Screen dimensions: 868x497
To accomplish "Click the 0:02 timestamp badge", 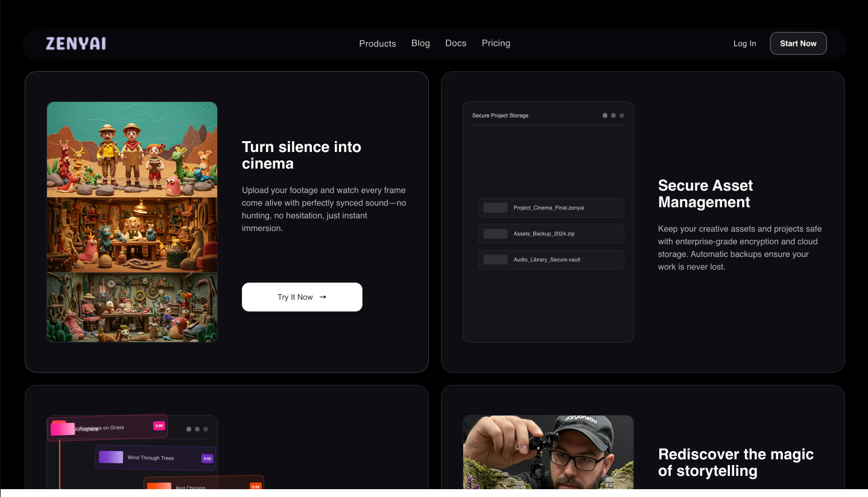I will [207, 458].
